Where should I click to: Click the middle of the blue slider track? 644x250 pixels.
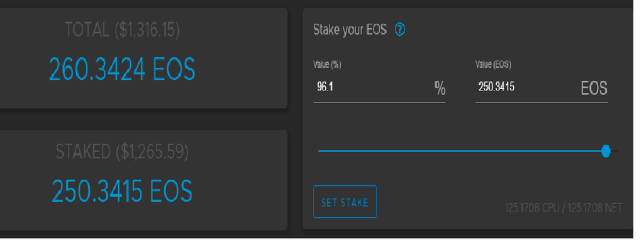click(460, 151)
